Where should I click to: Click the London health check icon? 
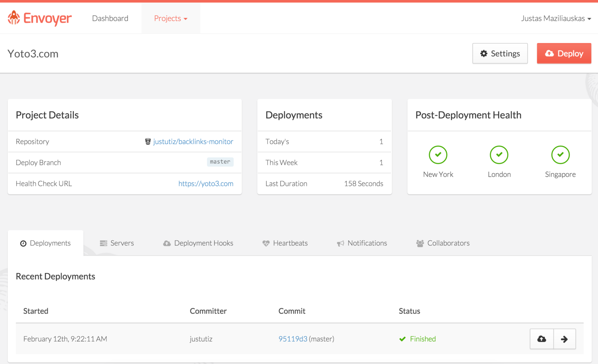click(x=499, y=154)
